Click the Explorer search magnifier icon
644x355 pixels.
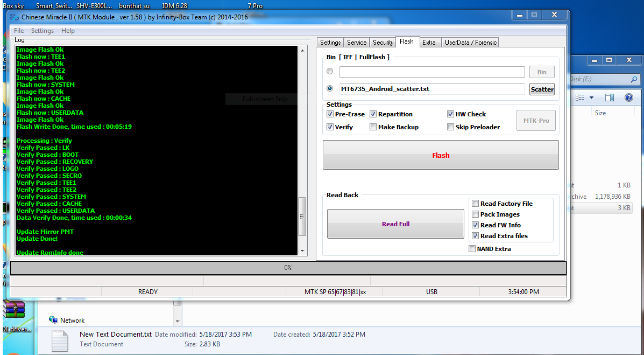(x=634, y=79)
